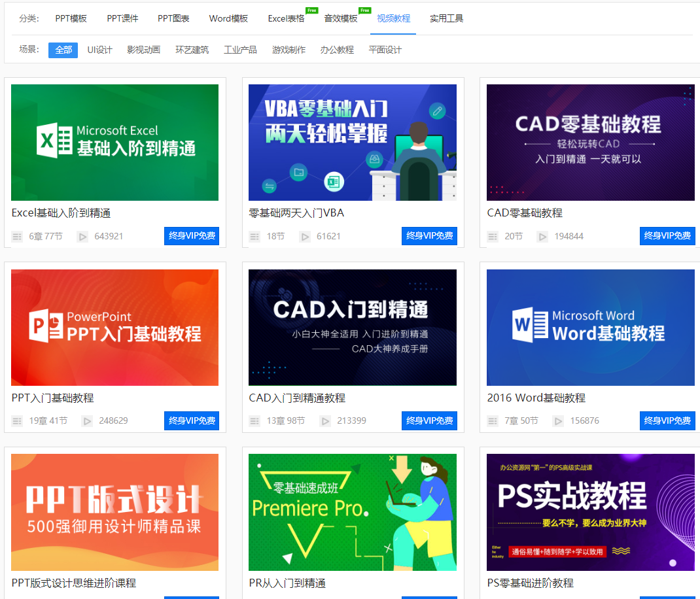
Task: Click the chapter list icon beside 19章 41节
Action: point(17,421)
